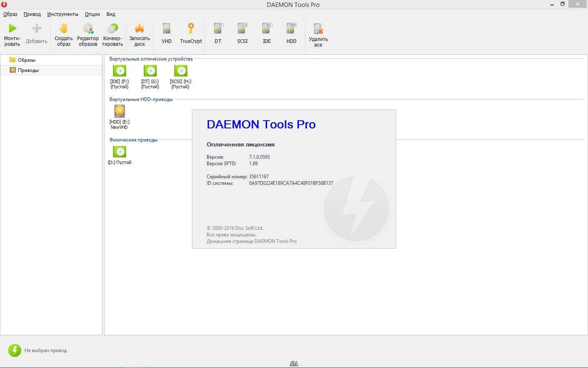Image resolution: width=588 pixels, height=368 pixels.
Task: Add a SCSI virtual drive
Action: coord(243,34)
